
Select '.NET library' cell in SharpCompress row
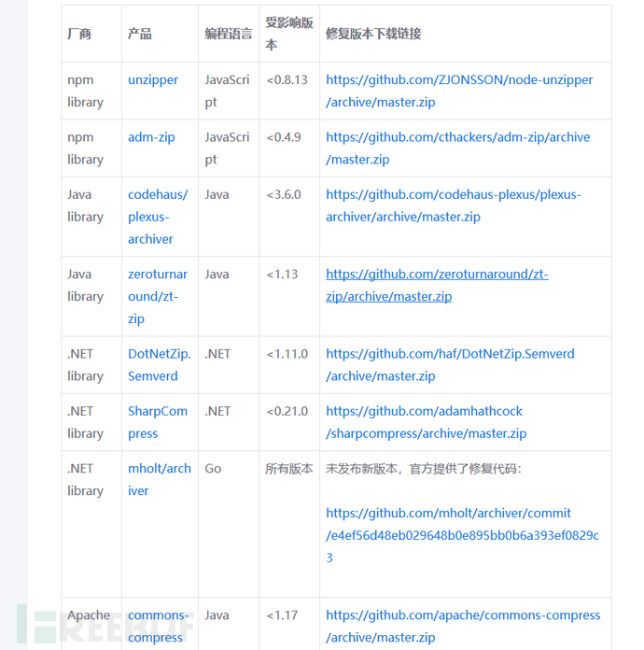[x=85, y=422]
